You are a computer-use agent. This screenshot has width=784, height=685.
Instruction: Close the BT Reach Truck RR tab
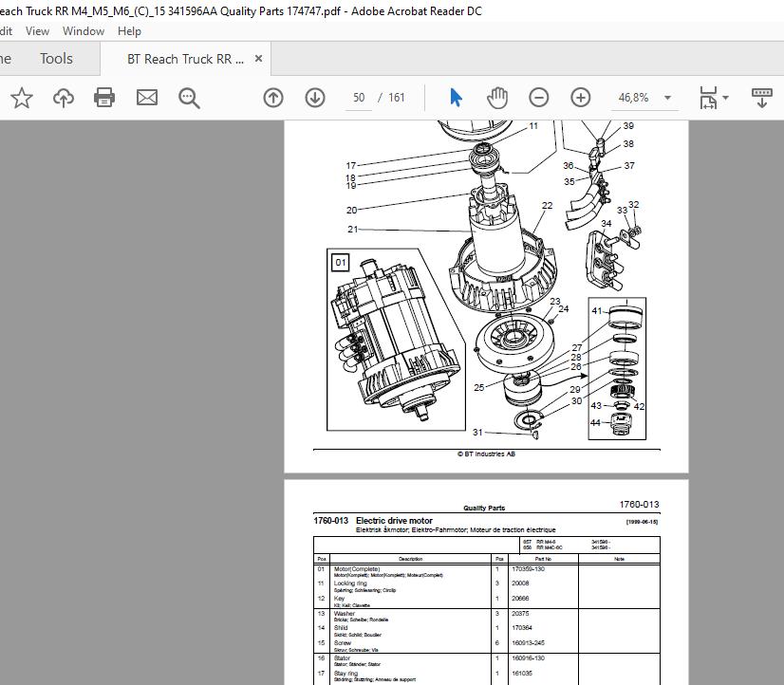[258, 59]
